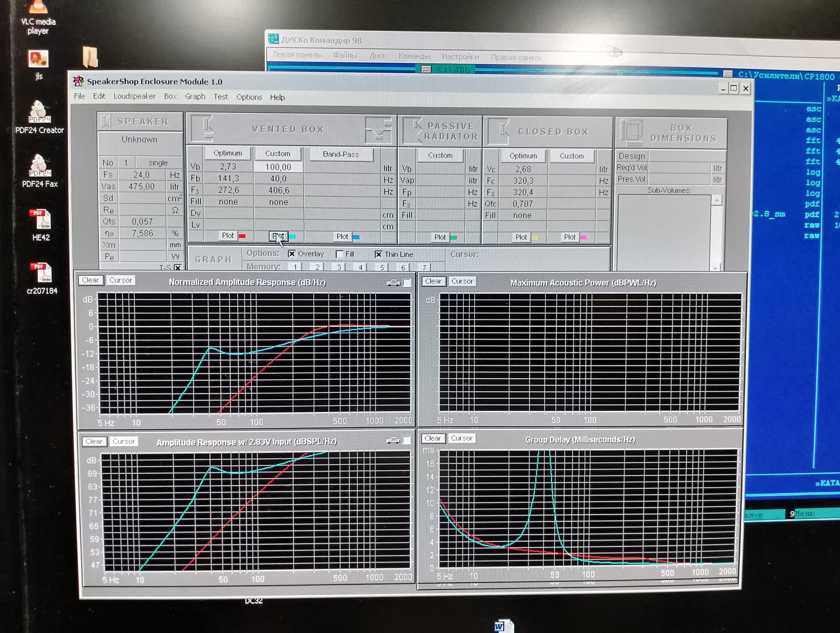Open the Loudspeaker menu
Screen dimensions: 840x633
[x=134, y=96]
